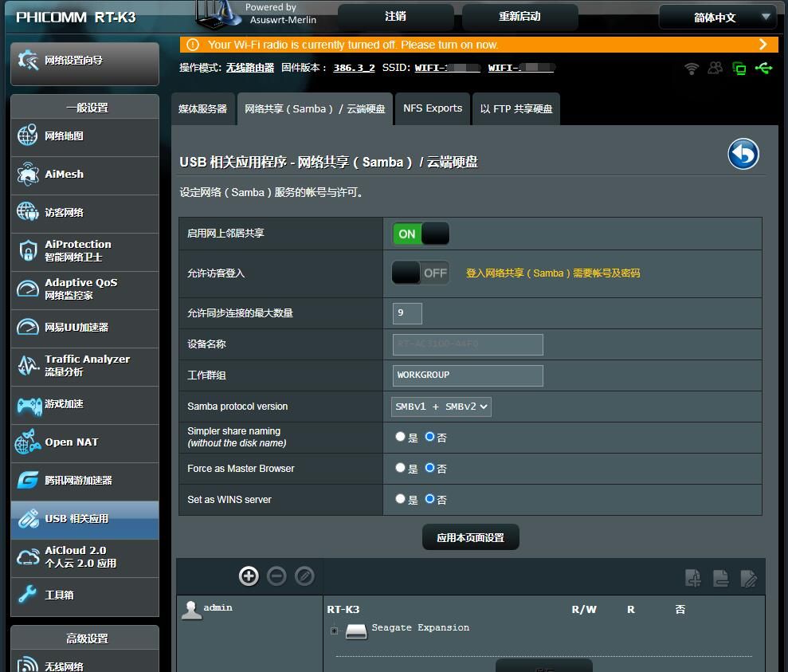This screenshot has width=788, height=672.
Task: Select 是 for Force as Master Browser
Action: pyautogui.click(x=401, y=468)
